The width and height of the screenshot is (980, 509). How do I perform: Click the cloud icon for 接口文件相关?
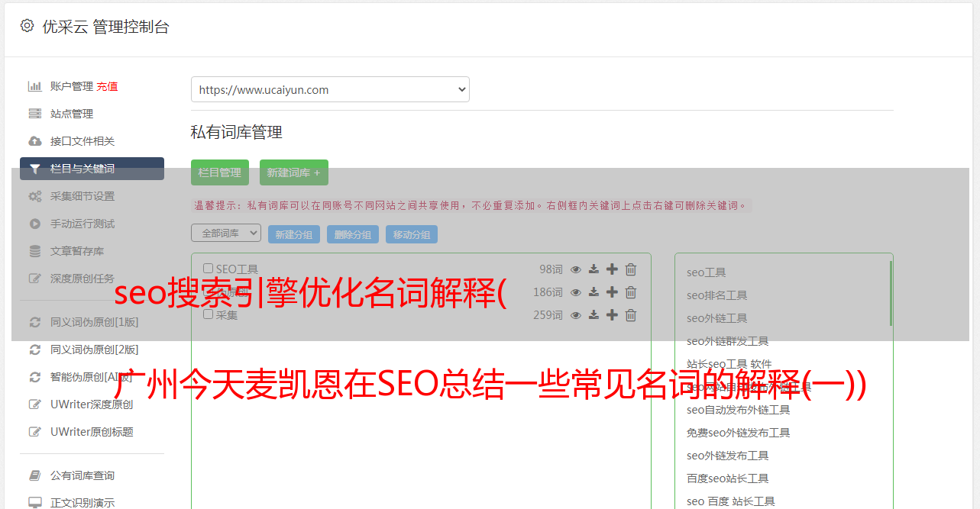click(x=34, y=141)
